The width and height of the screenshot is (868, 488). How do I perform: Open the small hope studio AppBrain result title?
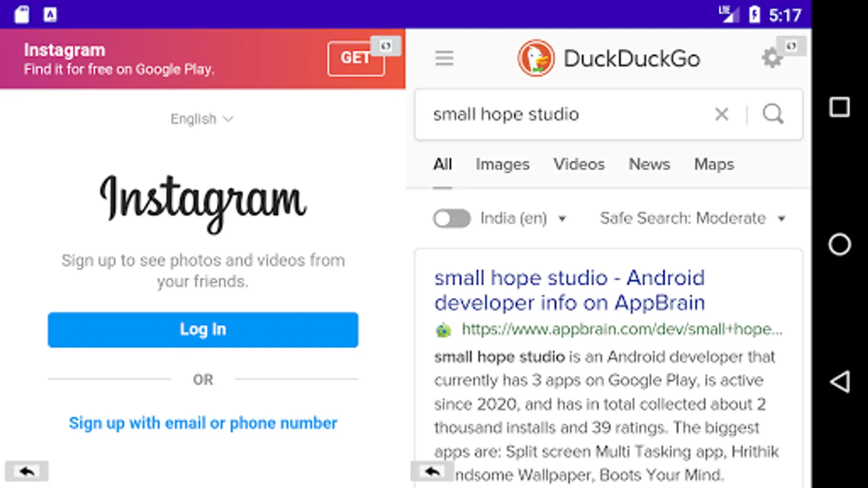point(570,290)
